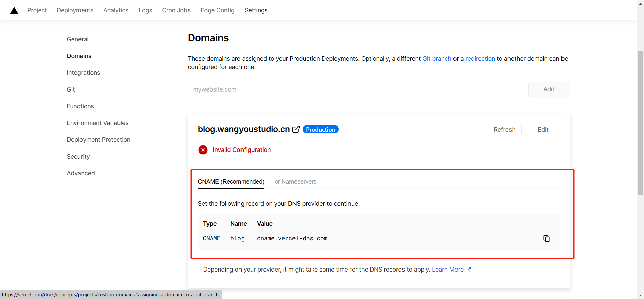Select the CNAME (Recommended) tab

click(231, 182)
